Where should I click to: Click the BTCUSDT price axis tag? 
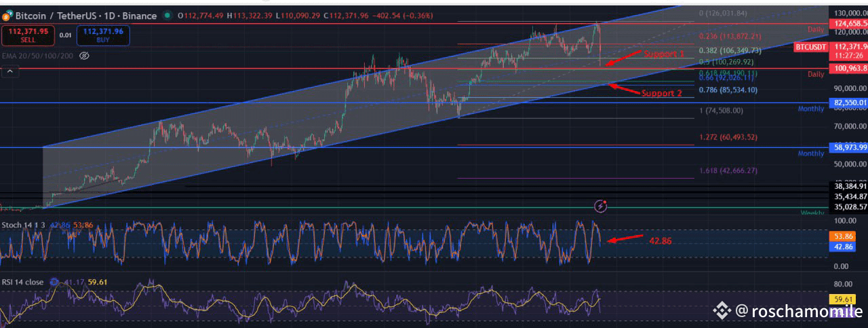[x=811, y=47]
